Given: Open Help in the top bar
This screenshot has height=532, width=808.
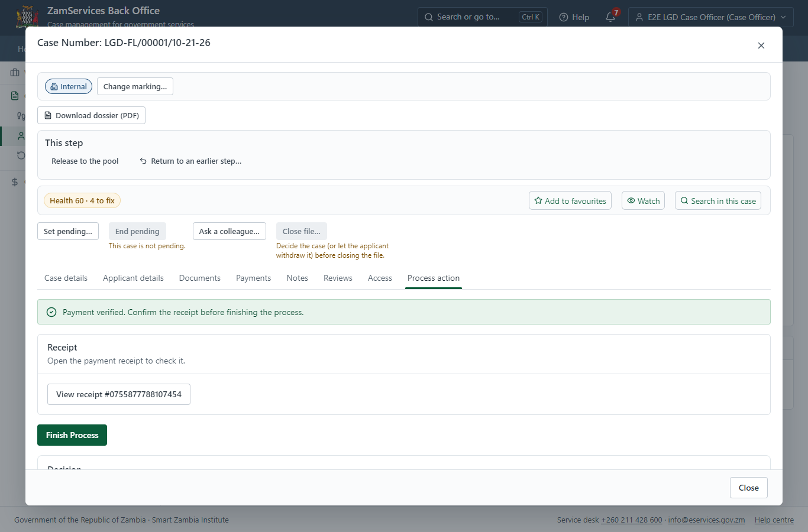Looking at the screenshot, I should (574, 17).
